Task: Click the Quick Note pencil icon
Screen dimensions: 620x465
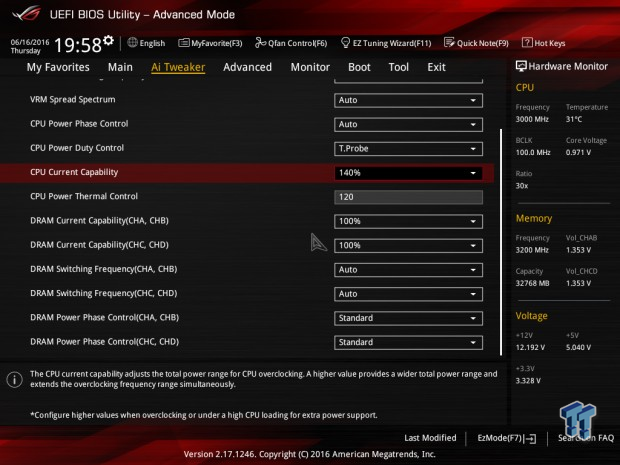Action: point(449,42)
